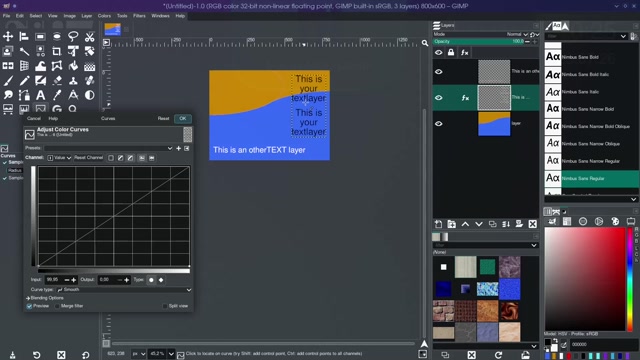The width and height of the screenshot is (640, 360).
Task: Click Help in the Curves dialog
Action: (53, 118)
